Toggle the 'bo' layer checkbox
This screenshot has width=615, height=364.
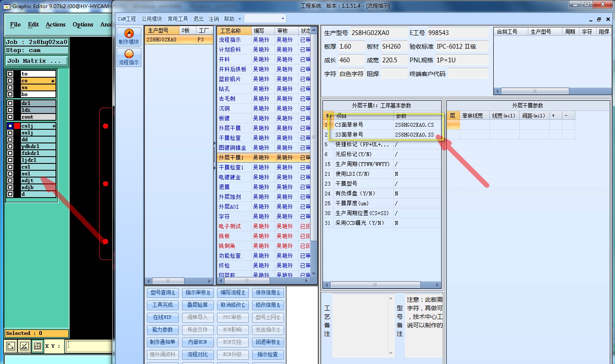coord(10,94)
